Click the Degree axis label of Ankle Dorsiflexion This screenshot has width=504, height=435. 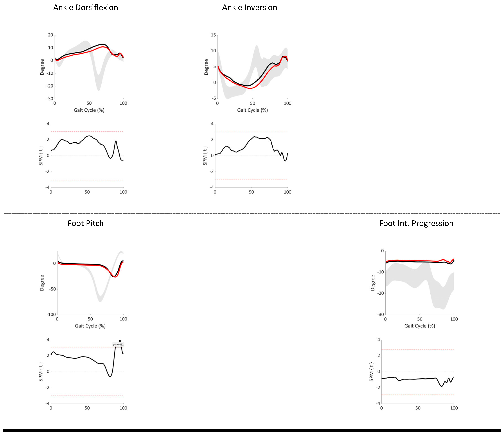[x=42, y=67]
